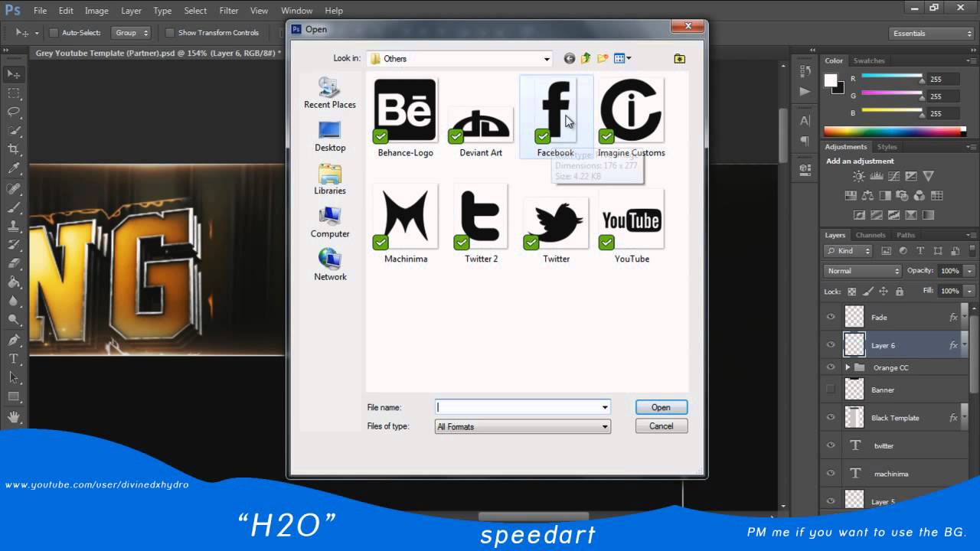Open the collapsed Character panel icon
Image resolution: width=980 pixels, height=551 pixels.
(805, 120)
